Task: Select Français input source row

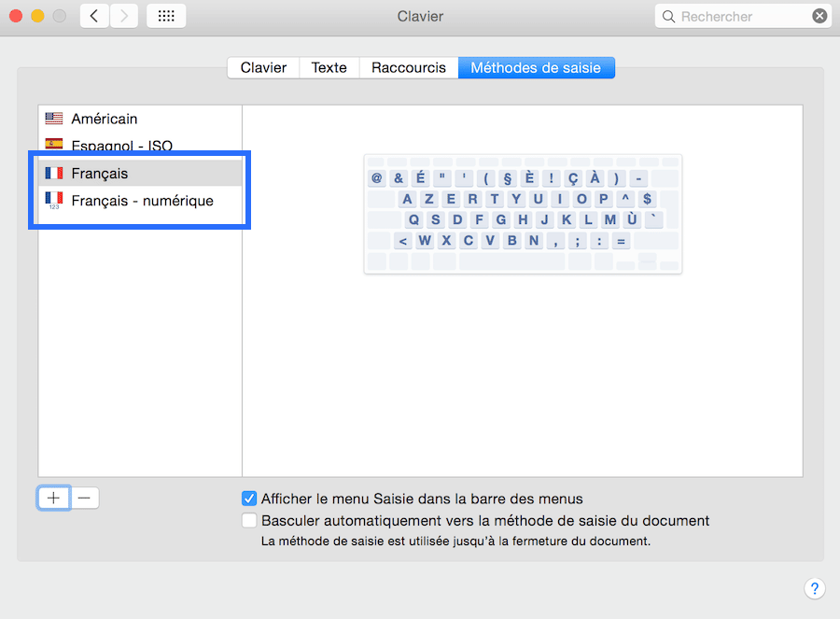Action: 140,173
